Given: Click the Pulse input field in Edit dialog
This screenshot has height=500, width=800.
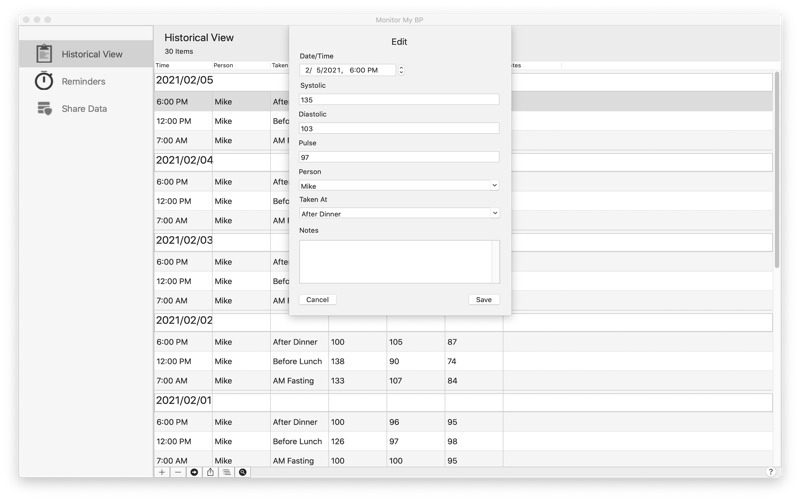Looking at the screenshot, I should 399,157.
